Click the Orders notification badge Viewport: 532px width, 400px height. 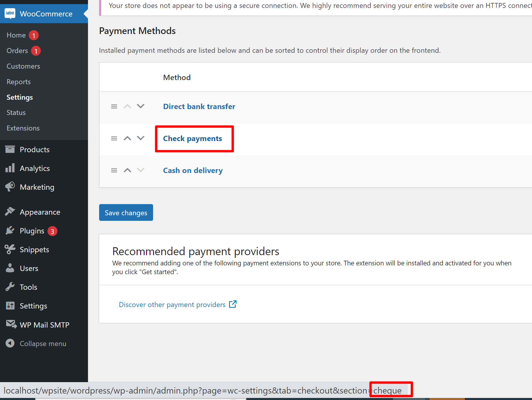tap(35, 50)
